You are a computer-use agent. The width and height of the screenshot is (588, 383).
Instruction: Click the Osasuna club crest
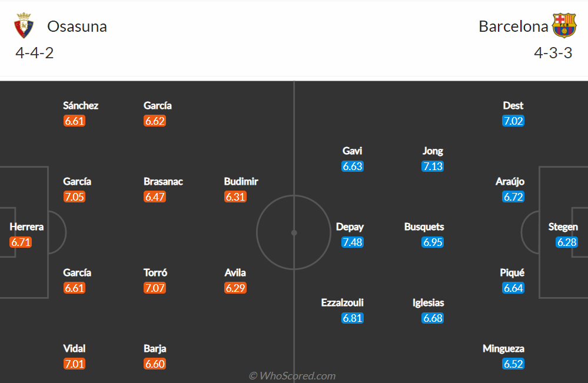pos(24,25)
